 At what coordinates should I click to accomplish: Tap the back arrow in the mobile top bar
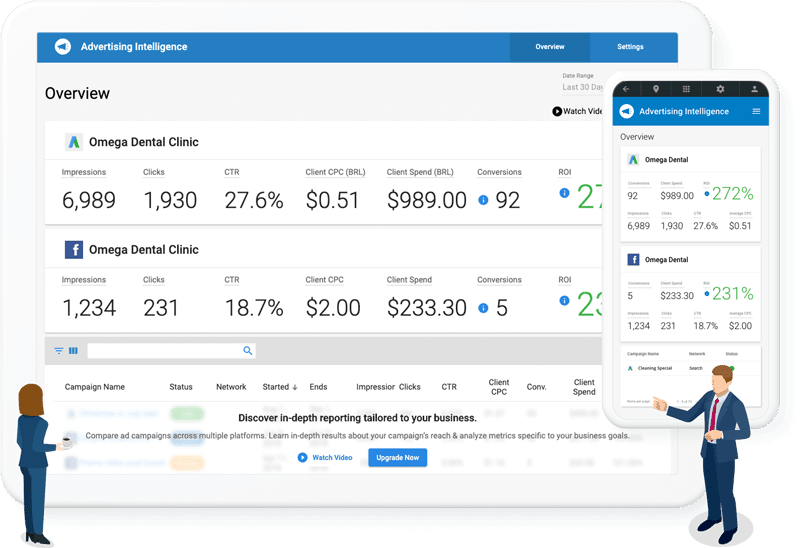[626, 89]
